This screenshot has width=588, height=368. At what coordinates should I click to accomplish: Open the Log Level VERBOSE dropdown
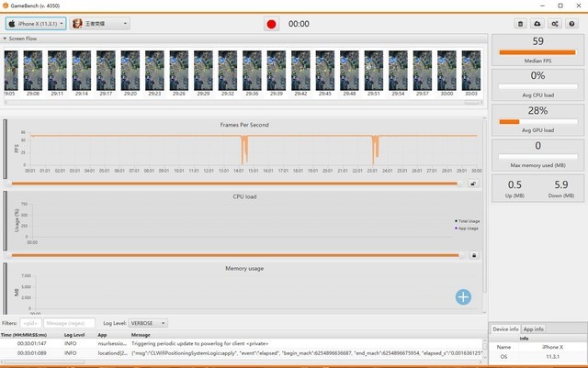(148, 323)
